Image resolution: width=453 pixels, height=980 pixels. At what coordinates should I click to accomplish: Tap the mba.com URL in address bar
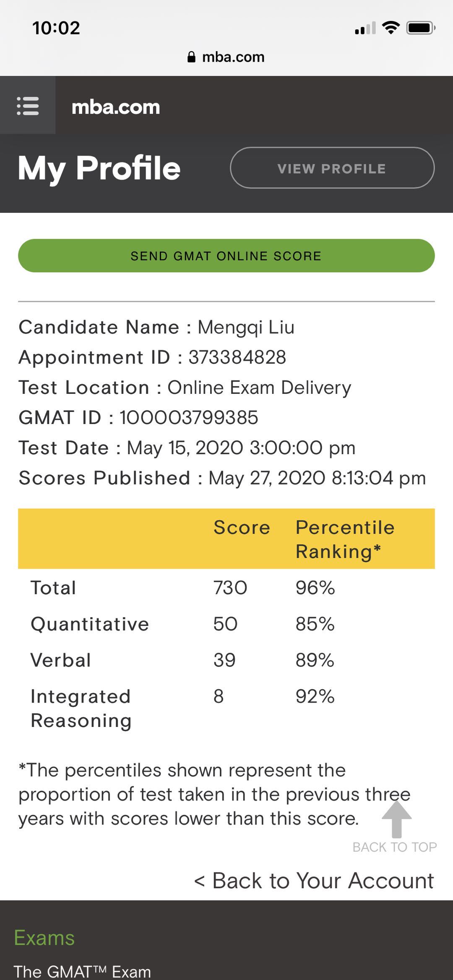point(233,57)
